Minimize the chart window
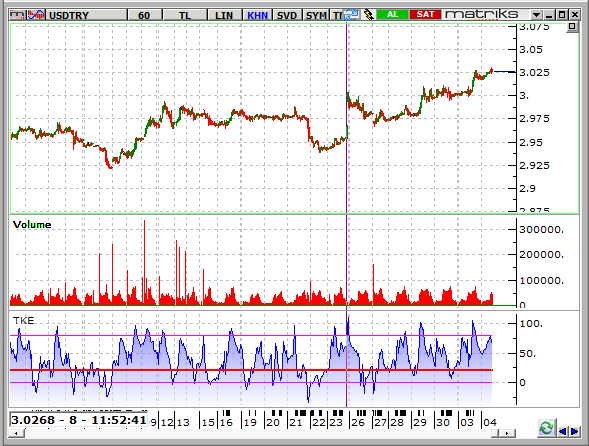Image resolution: width=589 pixels, height=446 pixels. 549,15
